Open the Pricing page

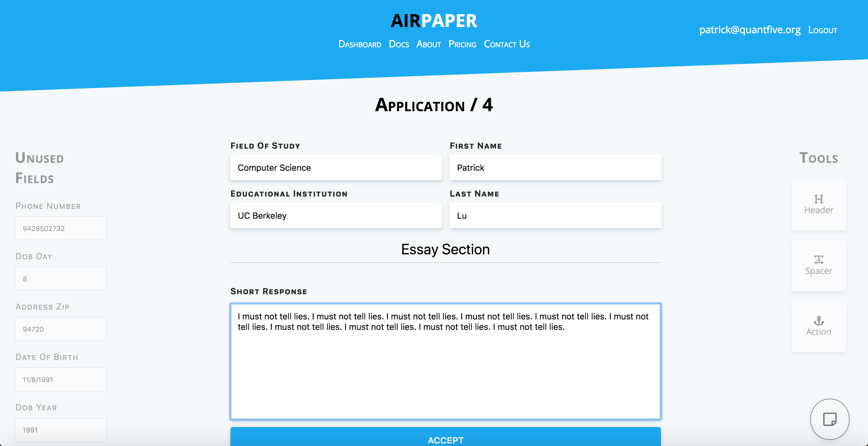click(x=462, y=44)
